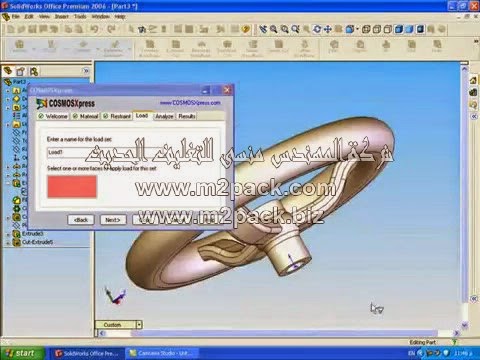
Task: Expand the Annotations folder node
Action: (x=8, y=90)
